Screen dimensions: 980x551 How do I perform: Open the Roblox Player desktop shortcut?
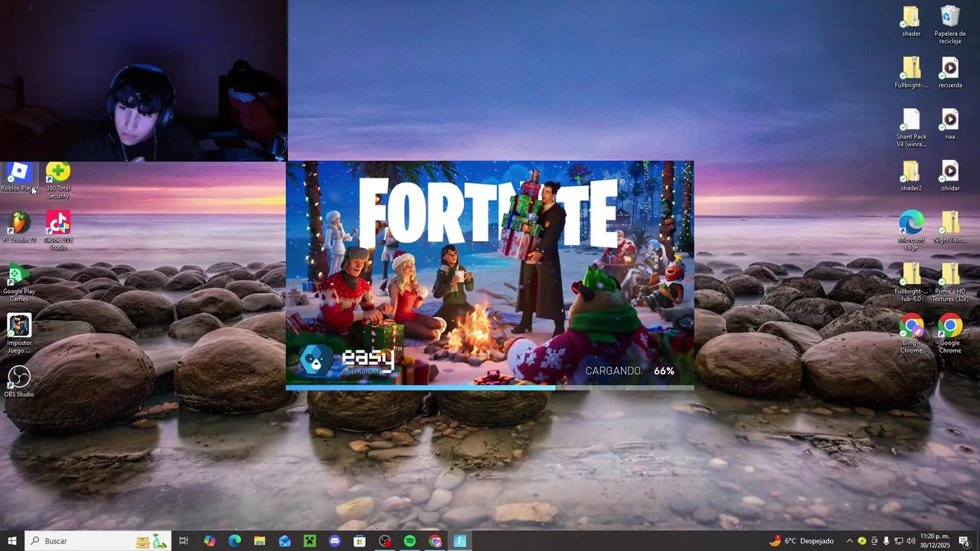coord(18,177)
